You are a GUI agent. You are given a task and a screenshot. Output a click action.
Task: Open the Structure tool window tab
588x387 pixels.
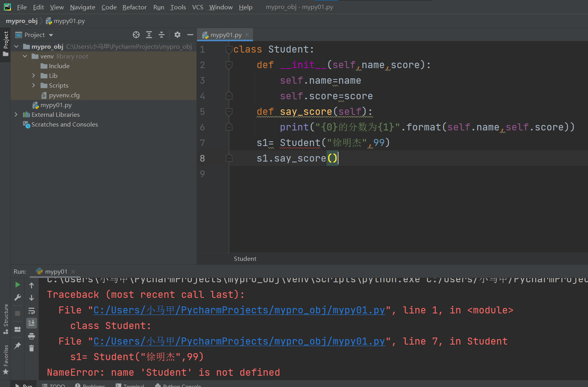[5, 319]
